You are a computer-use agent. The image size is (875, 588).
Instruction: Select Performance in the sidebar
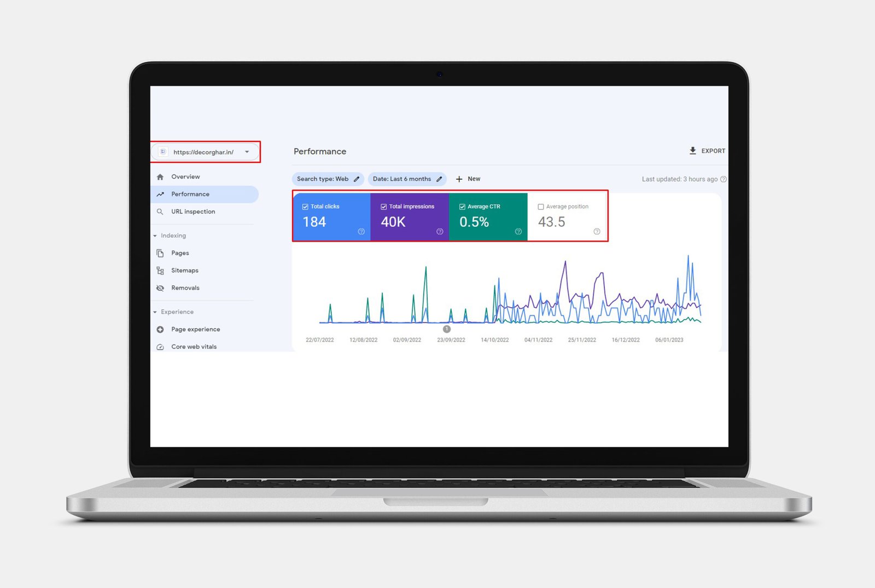click(205, 194)
